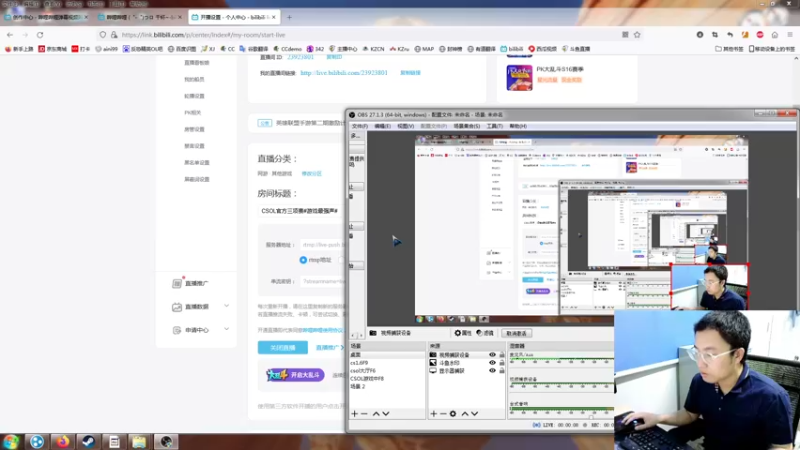
Task: Remove the selected source with the minus icon
Action: 443,414
